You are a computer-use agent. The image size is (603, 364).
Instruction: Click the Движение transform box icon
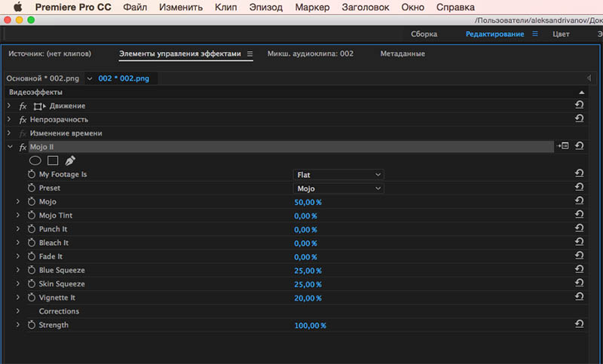coord(39,106)
